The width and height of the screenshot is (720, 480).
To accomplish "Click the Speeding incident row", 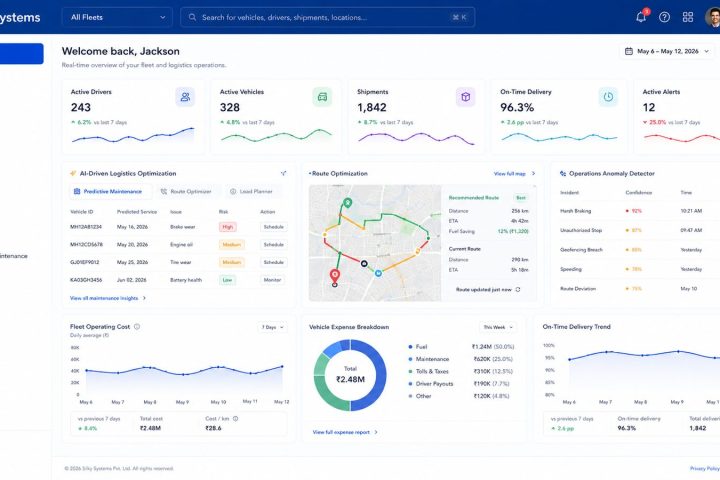I will coord(638,269).
